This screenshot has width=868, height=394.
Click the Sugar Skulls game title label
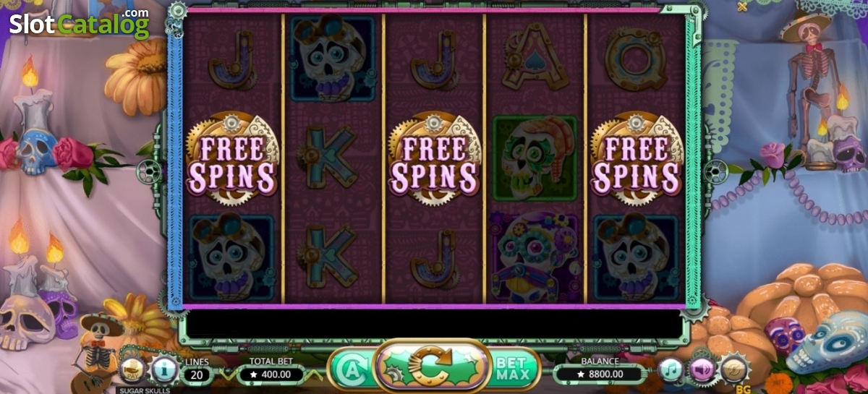click(x=143, y=390)
